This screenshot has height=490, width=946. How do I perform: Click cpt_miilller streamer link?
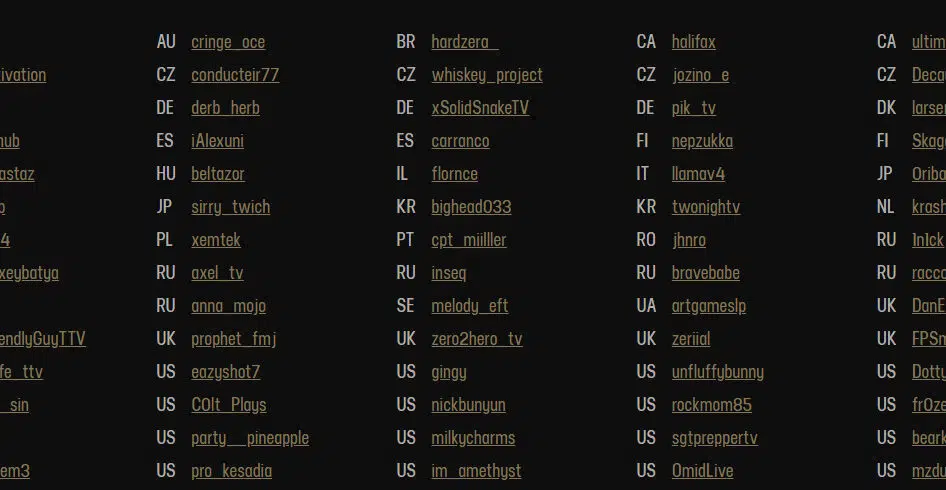(x=469, y=240)
